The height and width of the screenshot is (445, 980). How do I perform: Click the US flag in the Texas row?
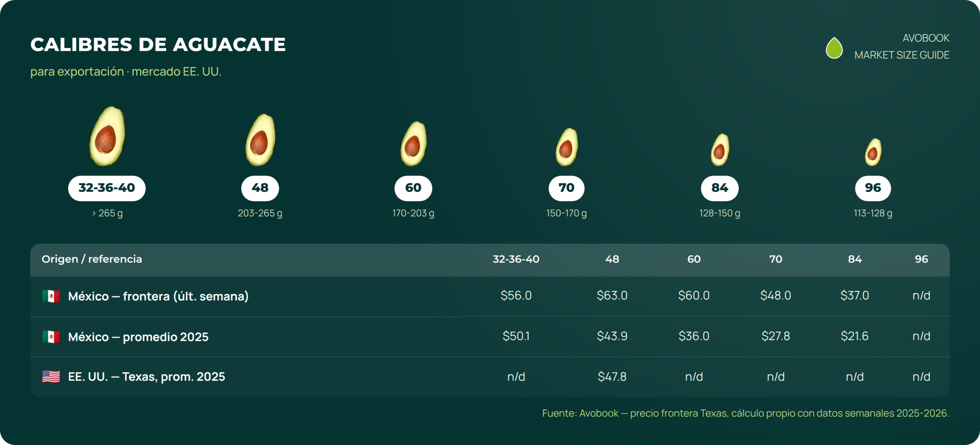tap(51, 377)
